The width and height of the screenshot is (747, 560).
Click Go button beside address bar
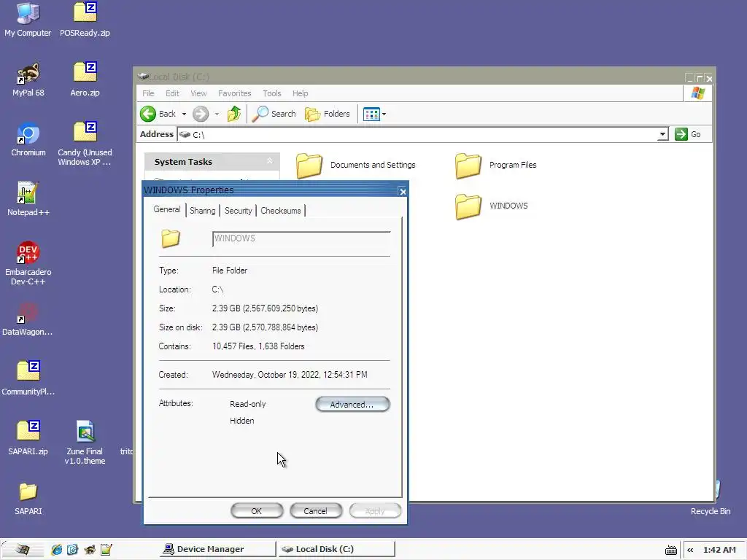coord(688,134)
